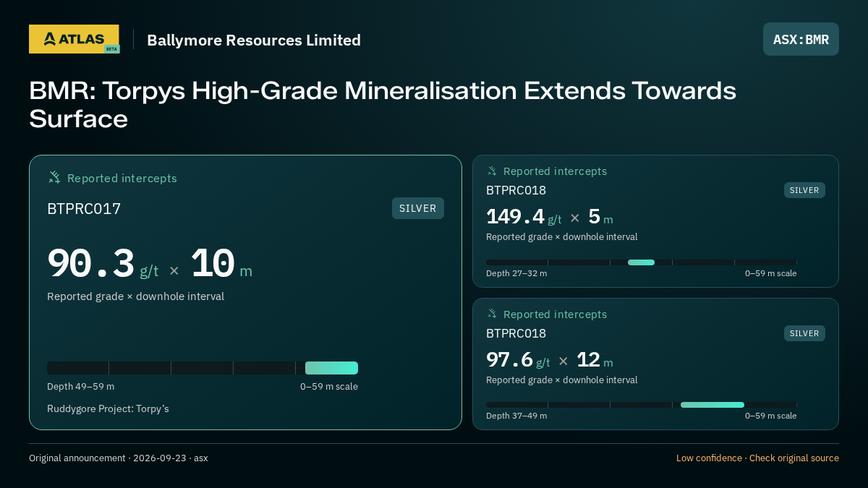This screenshot has width=868, height=488.
Task: Click the drill icon in the 149.4 g/t card
Action: 492,171
